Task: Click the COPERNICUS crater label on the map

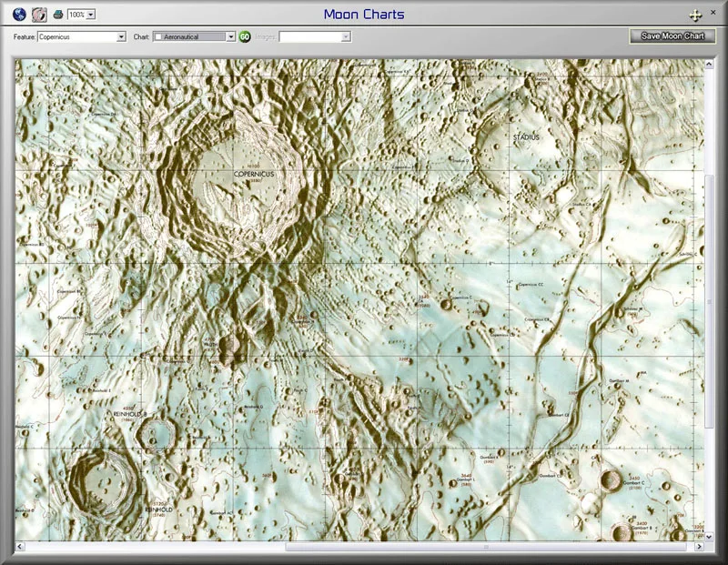Action: click(254, 174)
